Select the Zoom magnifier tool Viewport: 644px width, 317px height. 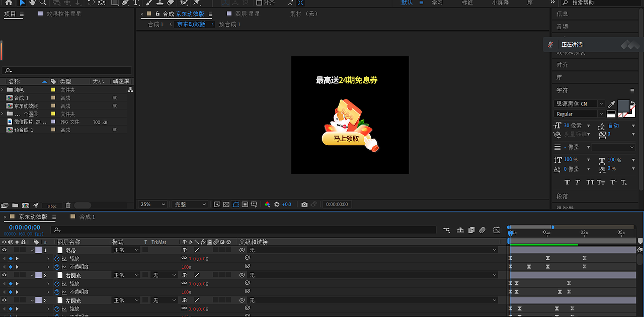click(43, 2)
